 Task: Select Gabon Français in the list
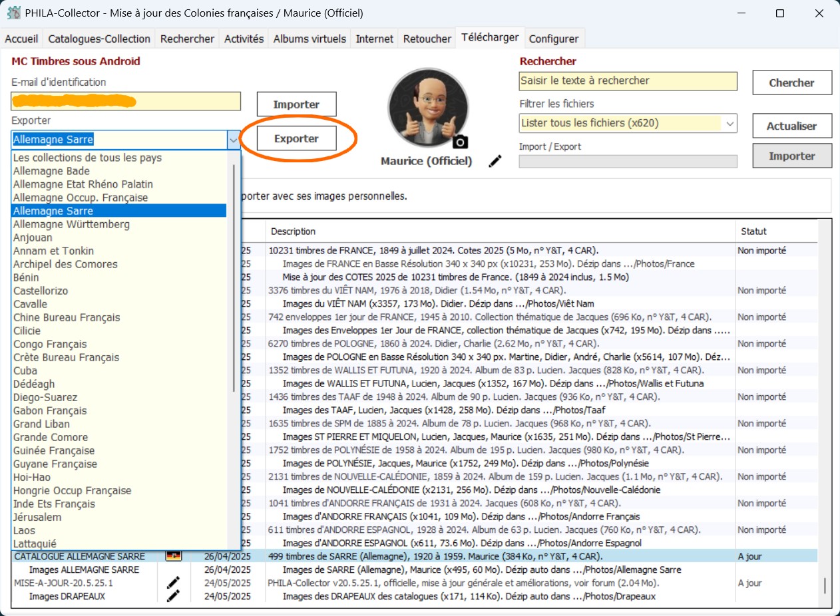click(x=120, y=410)
